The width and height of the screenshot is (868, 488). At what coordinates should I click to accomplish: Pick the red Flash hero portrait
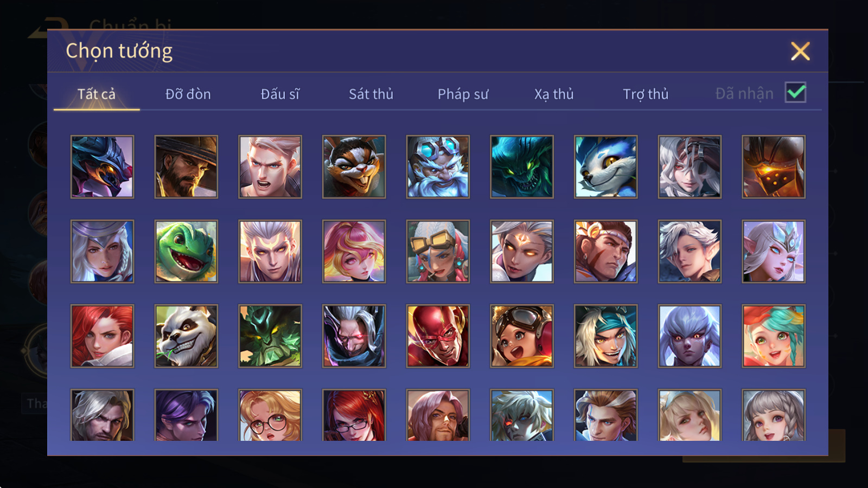click(438, 336)
